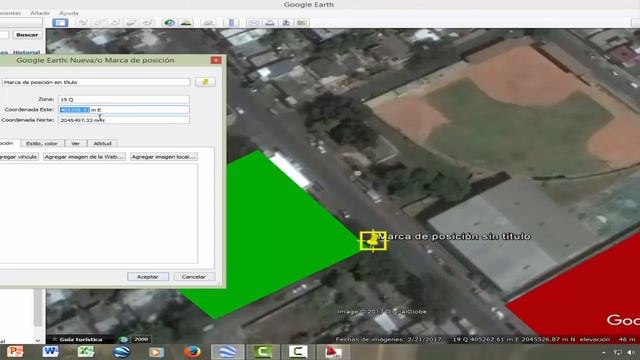
Task: Open the red AutoCAD taskbar icon
Action: point(333,352)
